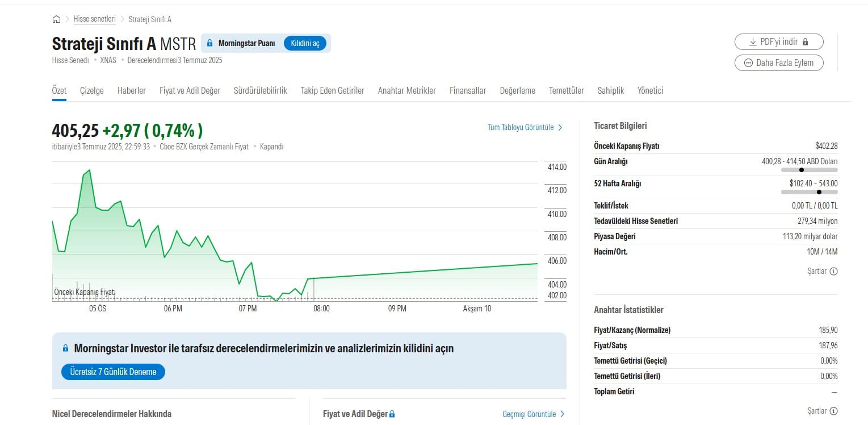Switch to the Temettüler tab
Image resolution: width=868 pixels, height=425 pixels.
click(567, 91)
